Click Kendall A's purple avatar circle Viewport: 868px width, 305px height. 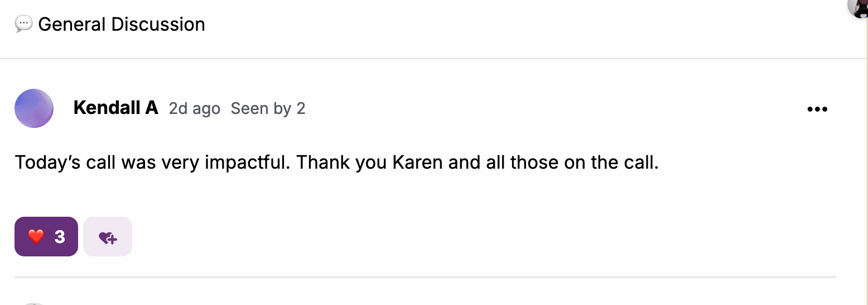pyautogui.click(x=34, y=108)
